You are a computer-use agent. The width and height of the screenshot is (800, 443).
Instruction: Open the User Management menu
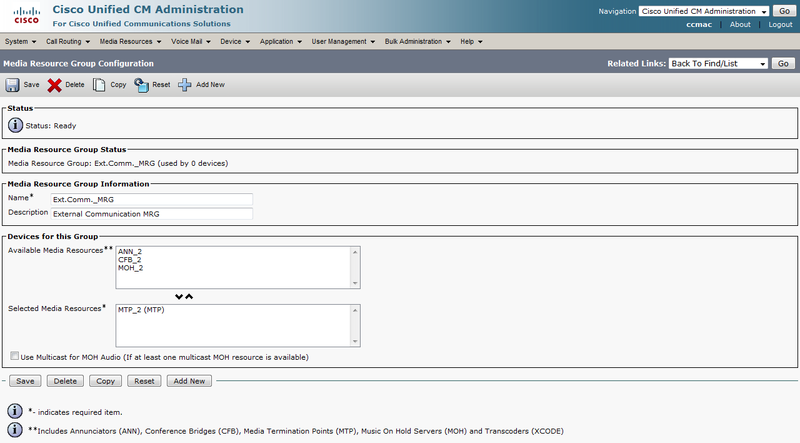(343, 41)
